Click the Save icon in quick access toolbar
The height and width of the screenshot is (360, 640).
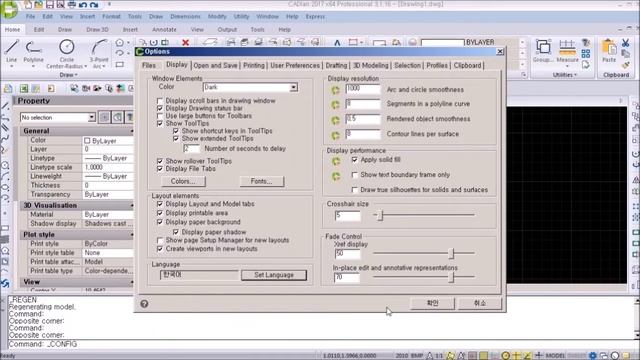tap(49, 5)
